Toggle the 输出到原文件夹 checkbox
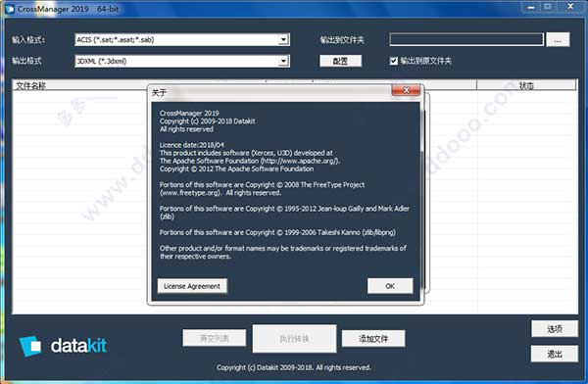Viewport: 588px width, 384px height. pyautogui.click(x=393, y=61)
